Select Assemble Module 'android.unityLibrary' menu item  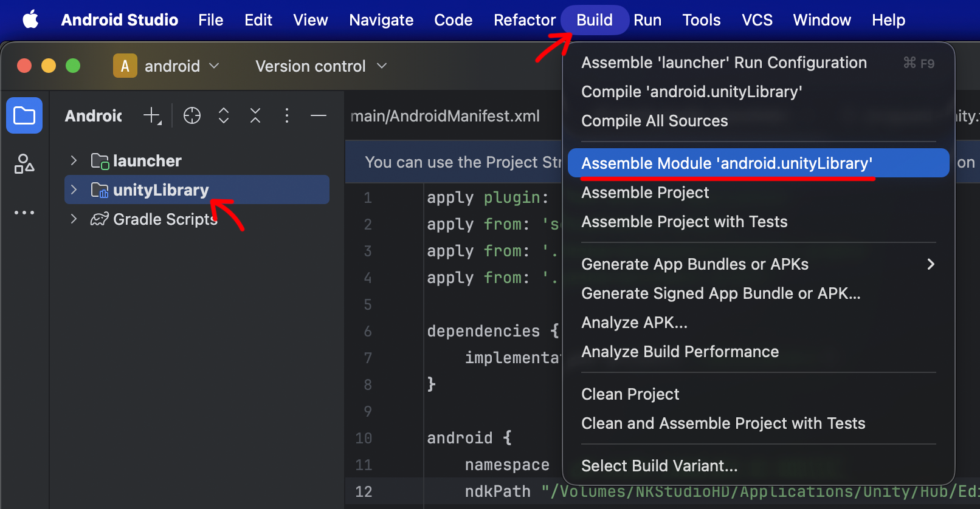(726, 163)
